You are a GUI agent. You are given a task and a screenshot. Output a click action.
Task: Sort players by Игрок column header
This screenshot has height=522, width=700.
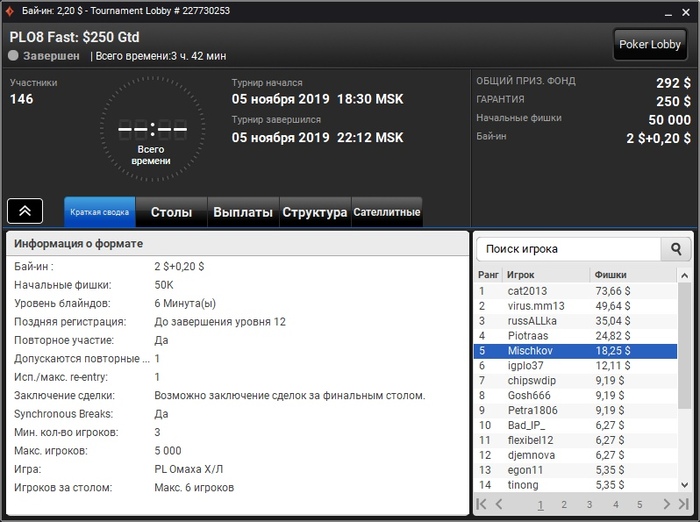click(546, 275)
